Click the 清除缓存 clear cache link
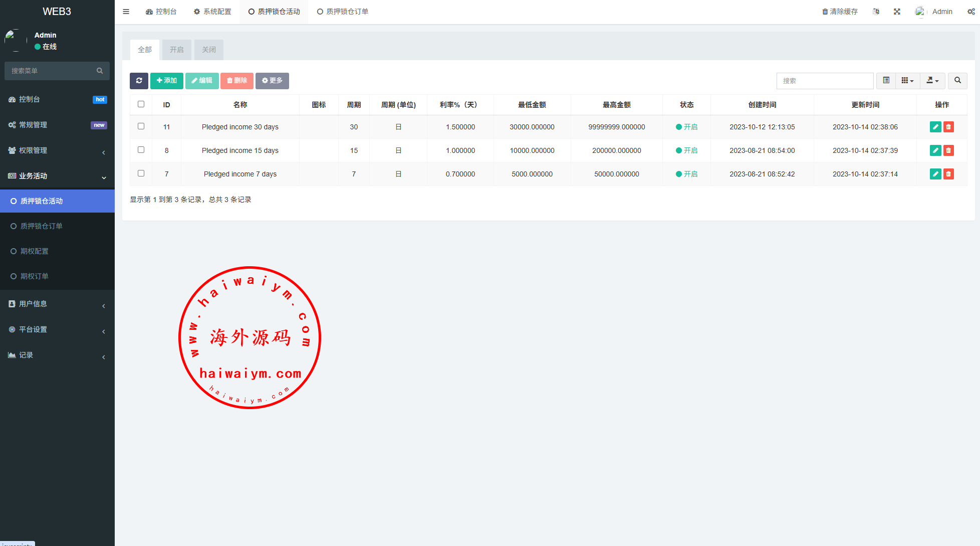 (840, 12)
